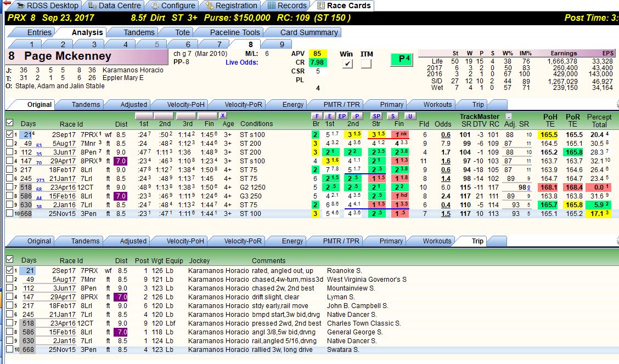Click the SP running-style filter button

tap(376, 116)
